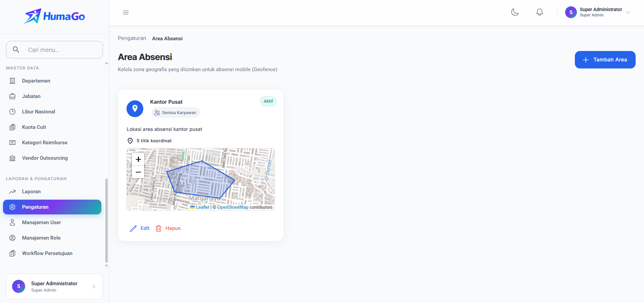Click the Kuota Cuti clipboard icon
The image size is (644, 303).
pos(12,127)
